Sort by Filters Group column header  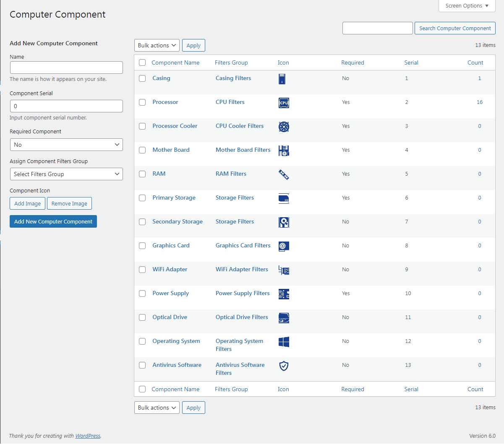(231, 62)
